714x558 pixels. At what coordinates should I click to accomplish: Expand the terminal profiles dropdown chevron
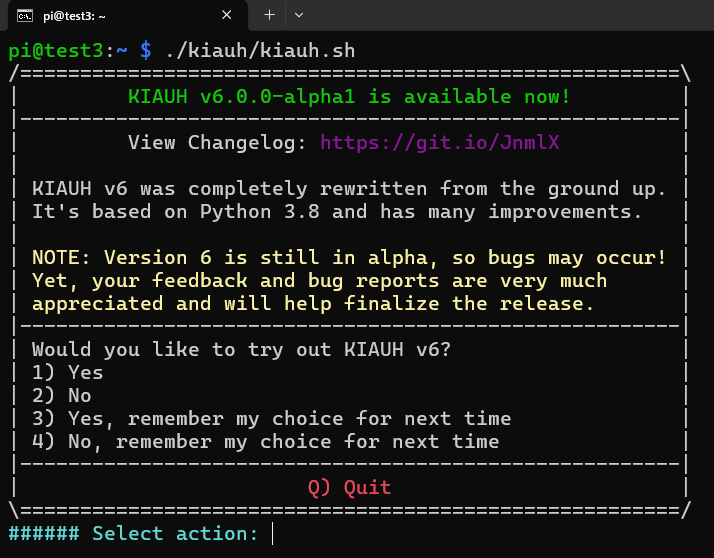pos(299,15)
